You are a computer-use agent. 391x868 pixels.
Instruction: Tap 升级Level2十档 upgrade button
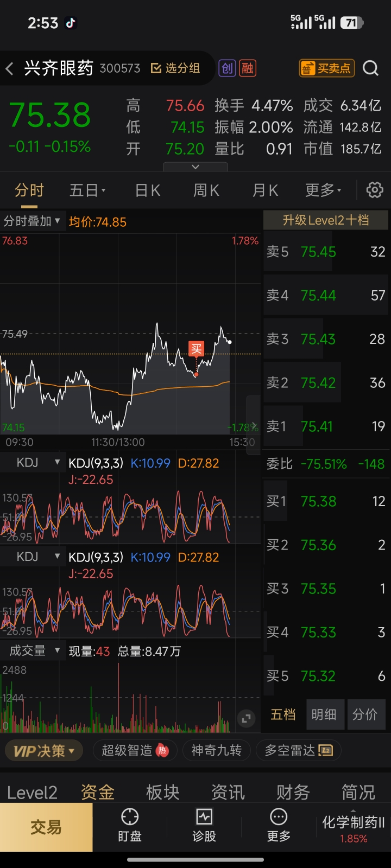[x=326, y=220]
